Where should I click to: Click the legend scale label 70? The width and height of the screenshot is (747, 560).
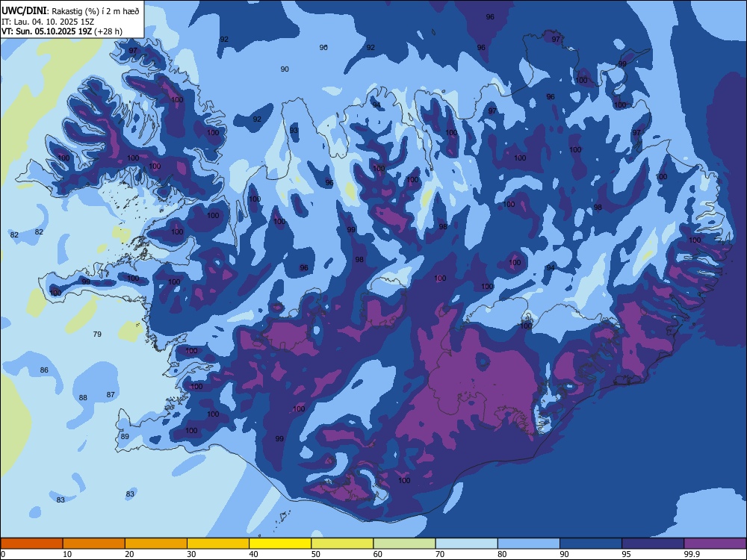(x=440, y=554)
